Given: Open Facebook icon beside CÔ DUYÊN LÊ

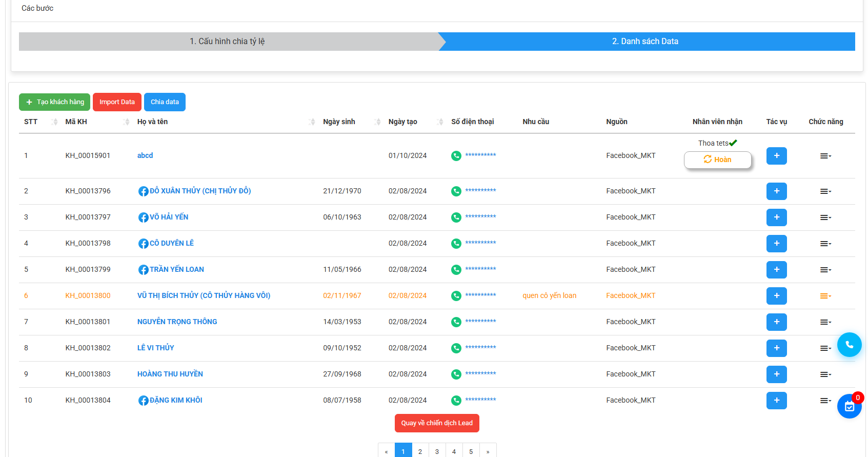Looking at the screenshot, I should (x=144, y=244).
